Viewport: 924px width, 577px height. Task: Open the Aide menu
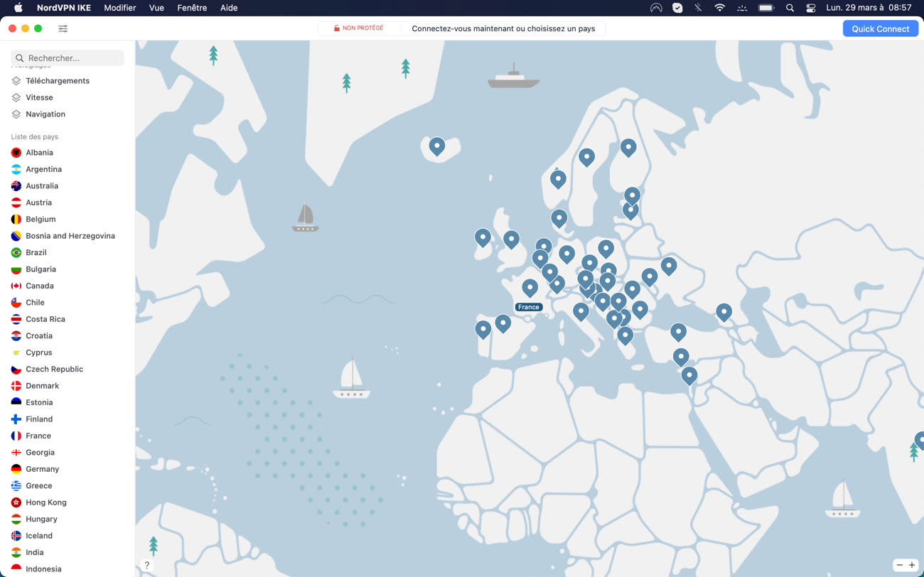click(x=229, y=8)
